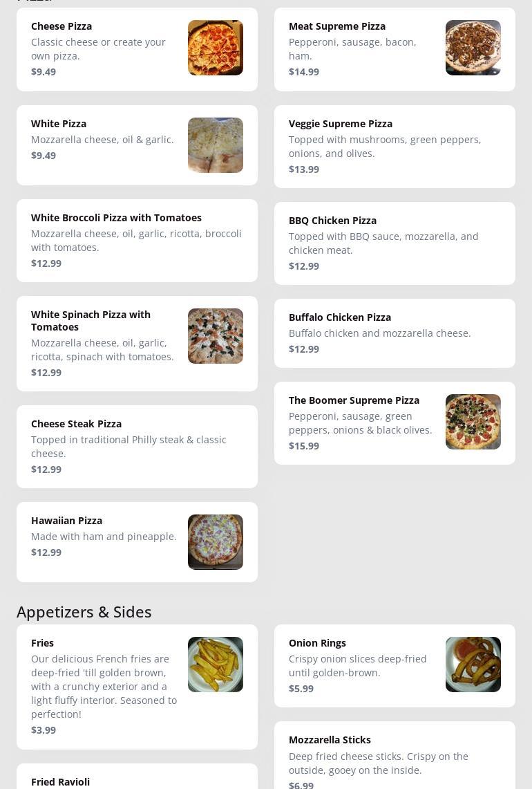The width and height of the screenshot is (532, 789).
Task: View The Boomer Supreme Pizza photo
Action: pos(473,422)
